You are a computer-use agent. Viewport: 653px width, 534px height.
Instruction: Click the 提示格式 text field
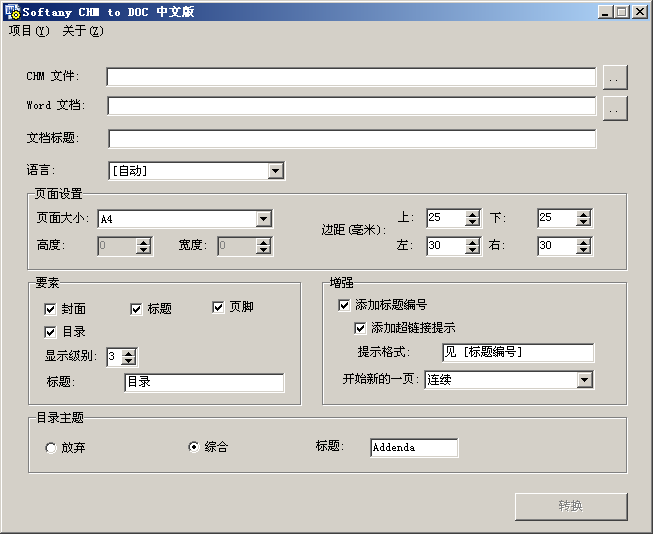(517, 353)
